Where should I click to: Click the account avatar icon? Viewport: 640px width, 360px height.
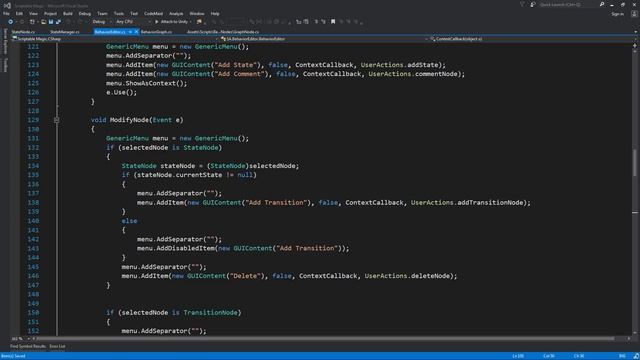[x=634, y=14]
